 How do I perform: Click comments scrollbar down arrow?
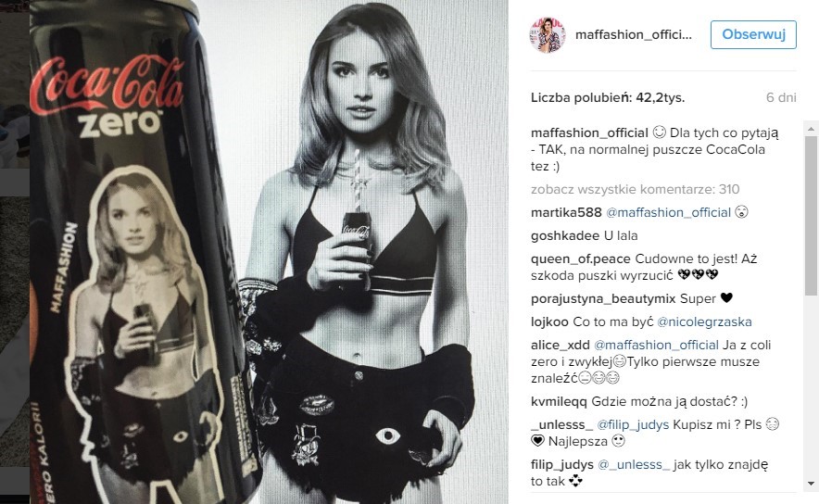coord(811,484)
